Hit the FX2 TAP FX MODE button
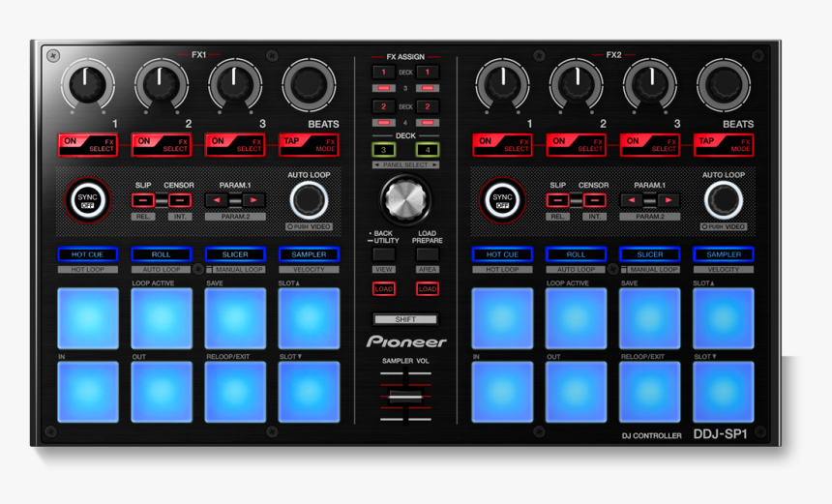The width and height of the screenshot is (832, 504). [724, 145]
